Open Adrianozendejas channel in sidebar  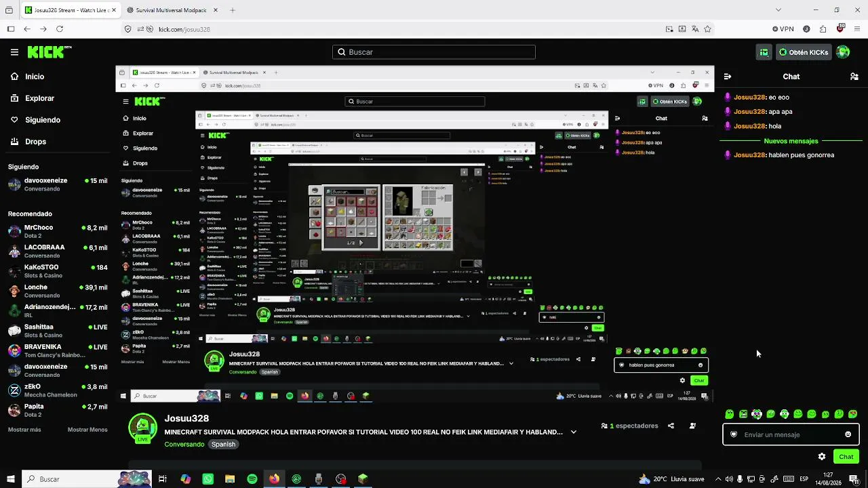(58, 310)
